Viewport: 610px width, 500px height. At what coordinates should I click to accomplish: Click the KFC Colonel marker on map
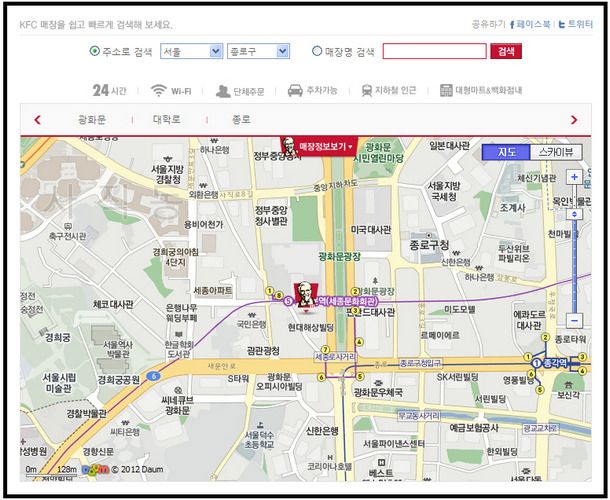[306, 298]
